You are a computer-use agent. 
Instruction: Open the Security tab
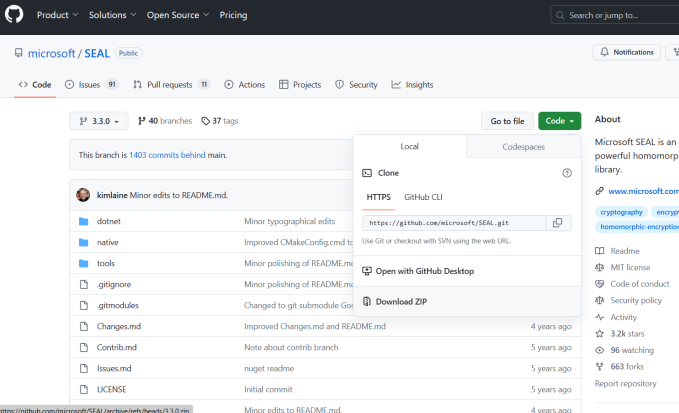coord(356,85)
